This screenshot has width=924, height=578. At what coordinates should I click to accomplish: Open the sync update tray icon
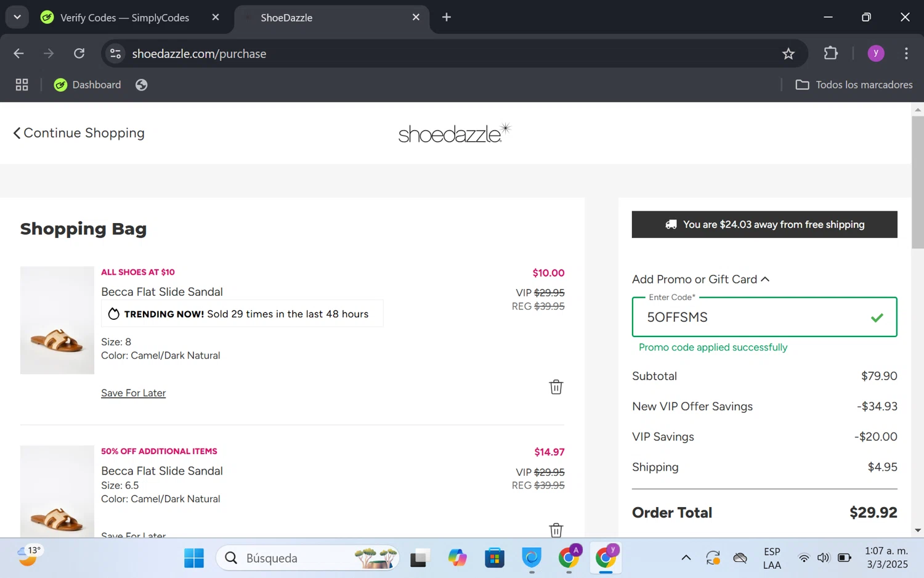[x=713, y=558]
